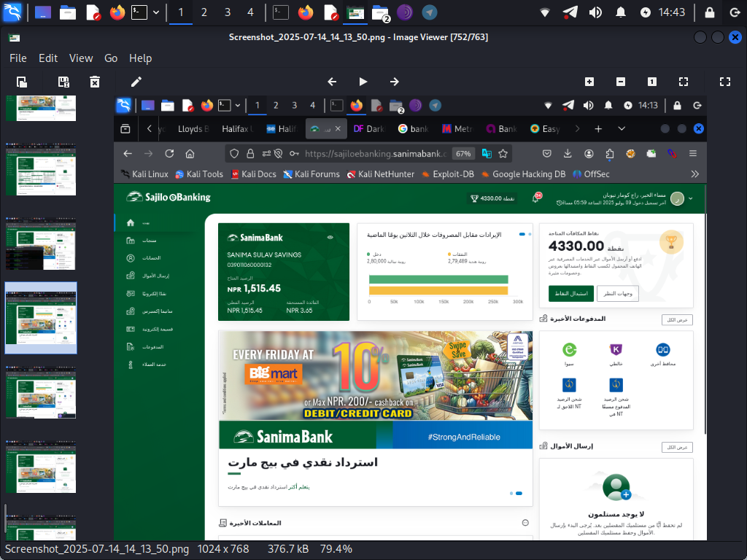Advance to the next image with the right arrow
Viewport: 747px width, 560px height.
pos(395,82)
